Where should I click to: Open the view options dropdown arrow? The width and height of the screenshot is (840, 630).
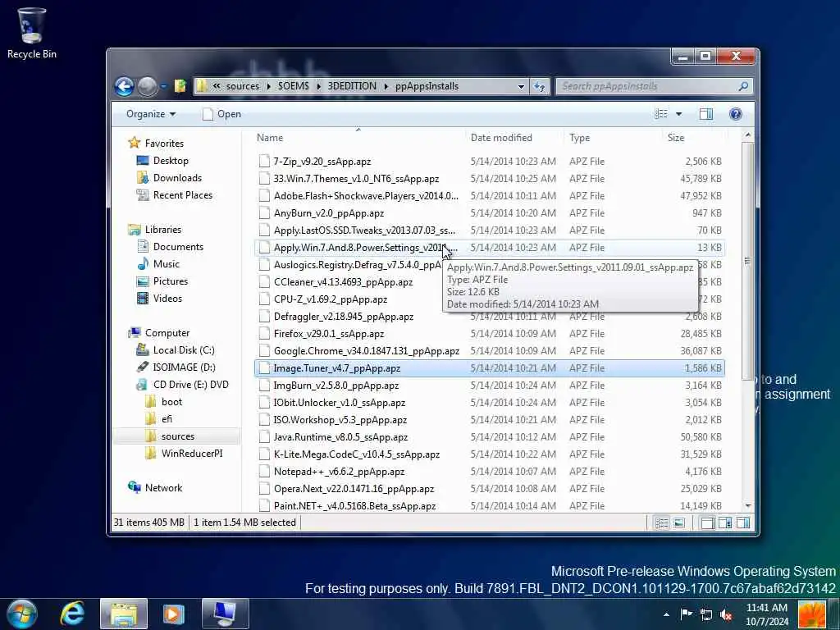(x=678, y=114)
